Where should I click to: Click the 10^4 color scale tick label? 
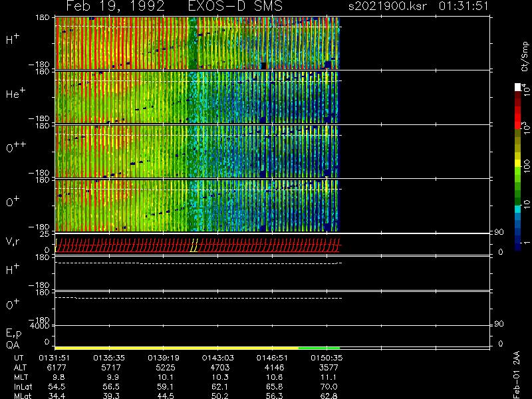(x=525, y=89)
